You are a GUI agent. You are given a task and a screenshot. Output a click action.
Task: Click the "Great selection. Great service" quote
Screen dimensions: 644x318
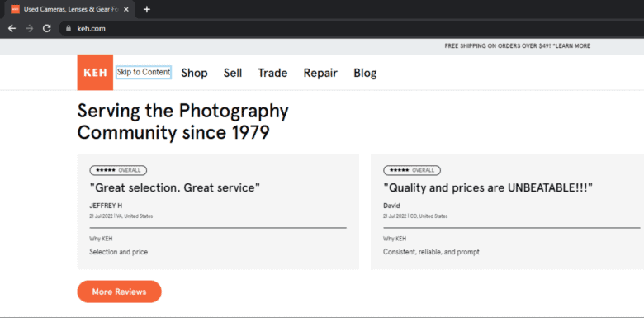point(175,188)
